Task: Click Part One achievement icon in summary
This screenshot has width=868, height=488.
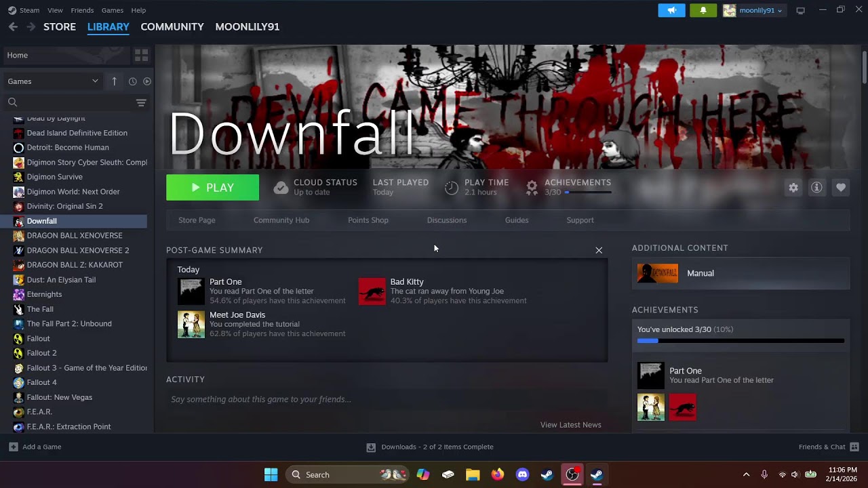Action: [191, 291]
